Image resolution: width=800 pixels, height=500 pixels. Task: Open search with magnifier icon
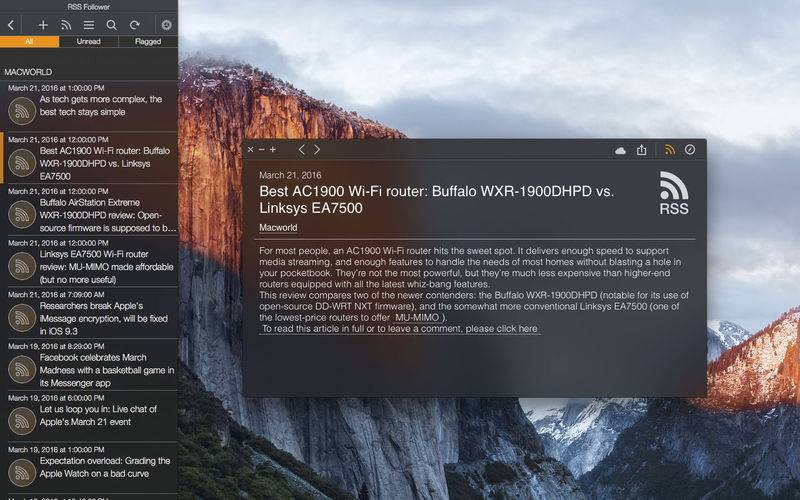click(x=111, y=24)
